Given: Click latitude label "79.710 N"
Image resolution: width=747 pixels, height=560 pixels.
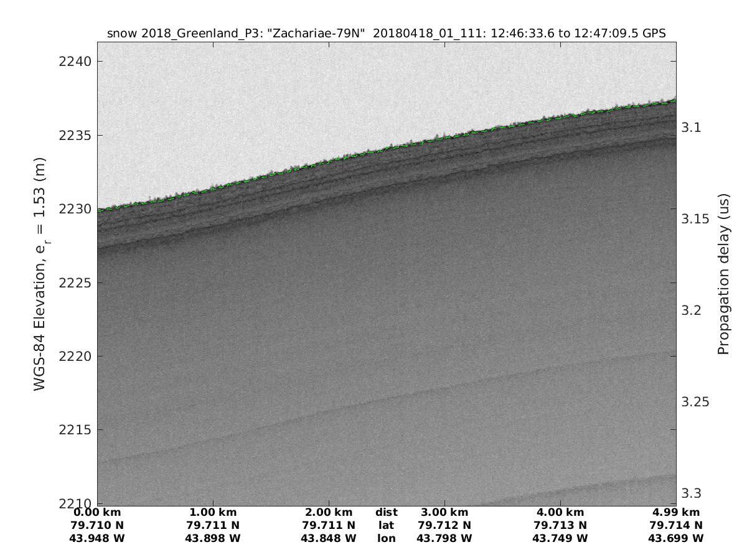Looking at the screenshot, I should (x=97, y=525).
